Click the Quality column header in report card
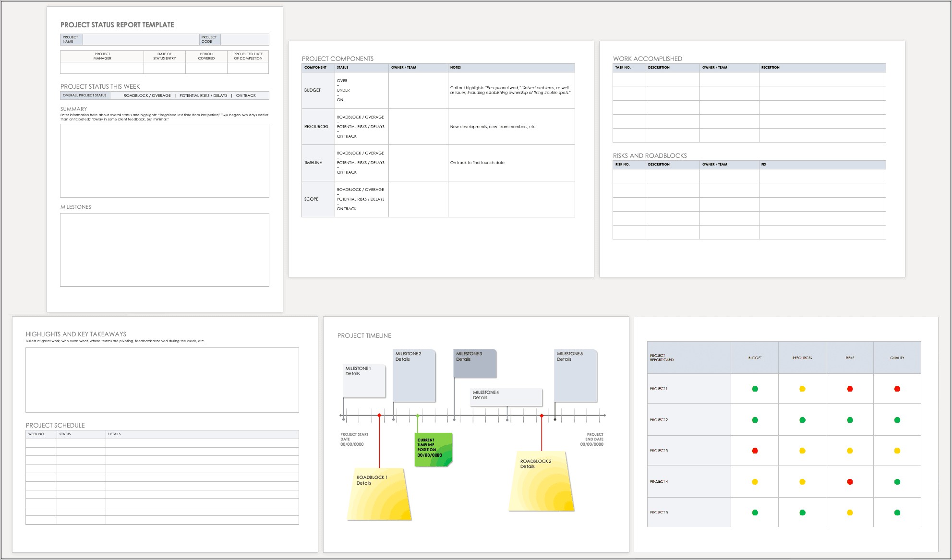The image size is (952, 560). coord(897,357)
